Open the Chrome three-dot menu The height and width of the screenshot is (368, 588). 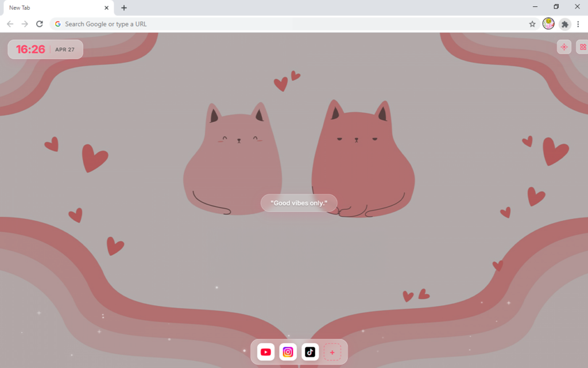(x=578, y=24)
